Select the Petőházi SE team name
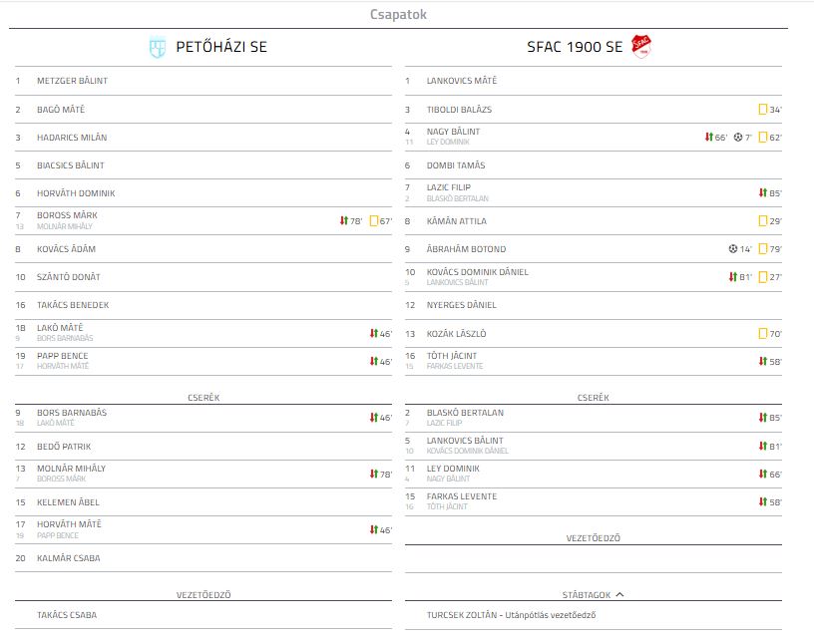This screenshot has width=814, height=644. 221,47
